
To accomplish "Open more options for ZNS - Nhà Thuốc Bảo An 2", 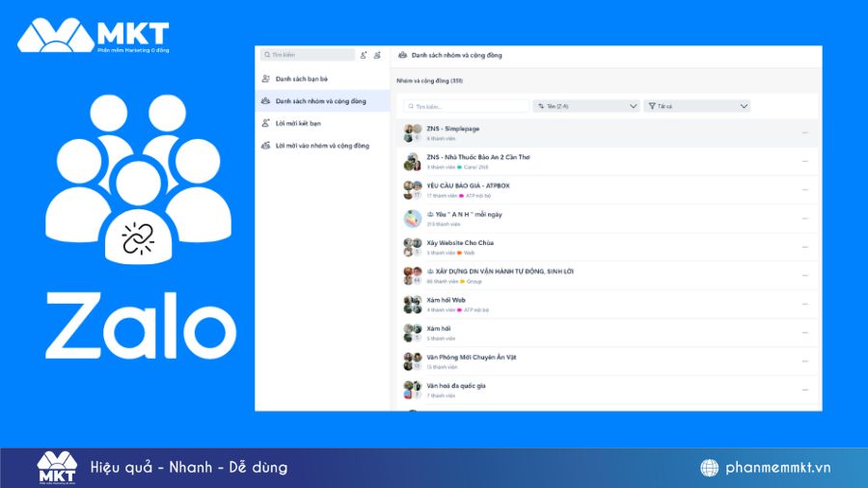I will tap(805, 162).
